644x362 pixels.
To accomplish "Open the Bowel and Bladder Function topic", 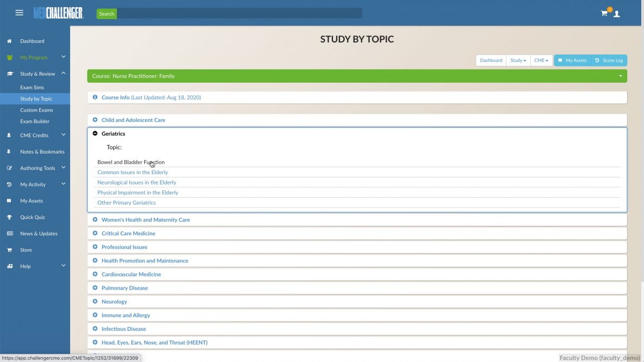I will coord(131,162).
